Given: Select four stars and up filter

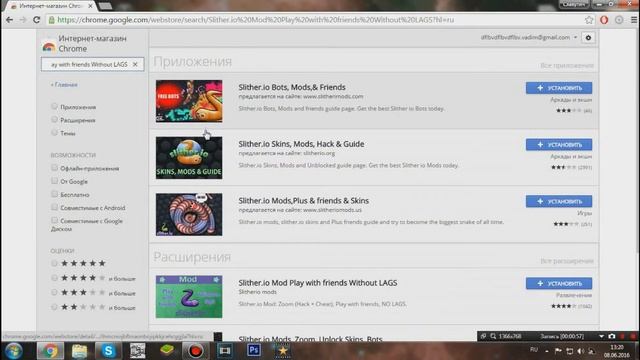Looking at the screenshot, I should [x=54, y=278].
